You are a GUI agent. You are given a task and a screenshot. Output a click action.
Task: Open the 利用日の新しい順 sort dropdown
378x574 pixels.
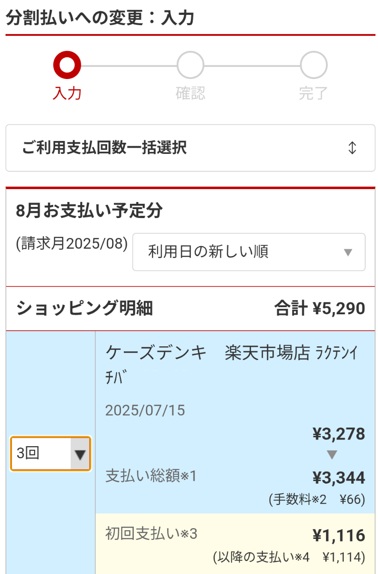coord(249,252)
